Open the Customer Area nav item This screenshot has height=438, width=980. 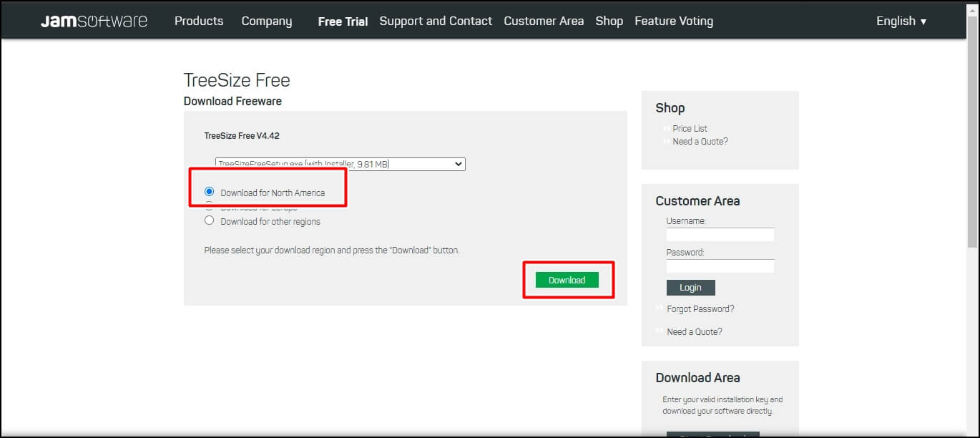(x=544, y=21)
